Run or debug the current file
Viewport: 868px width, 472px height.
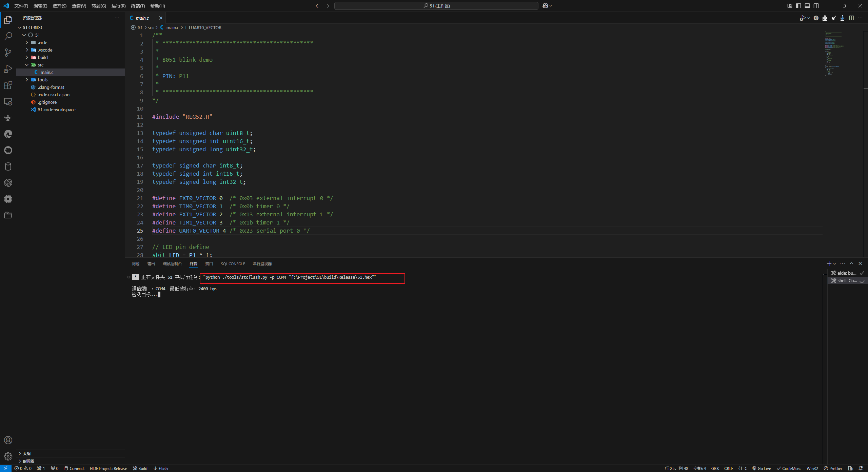(x=803, y=18)
